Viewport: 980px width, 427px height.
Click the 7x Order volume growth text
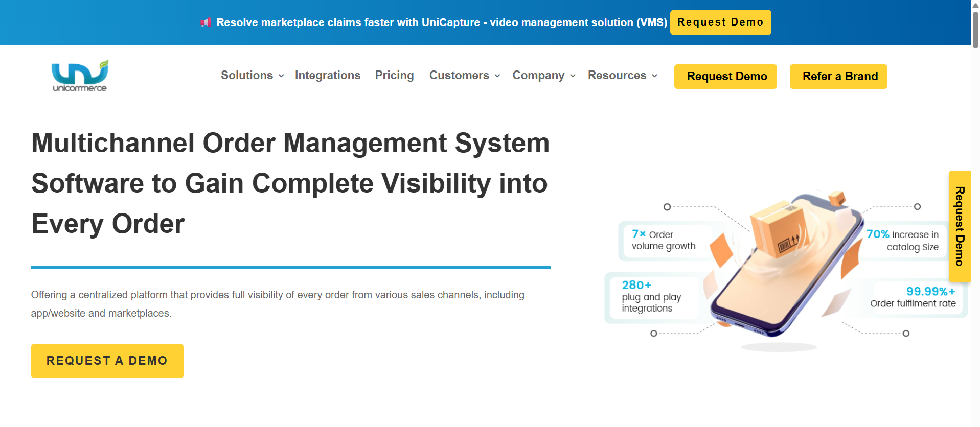point(664,240)
